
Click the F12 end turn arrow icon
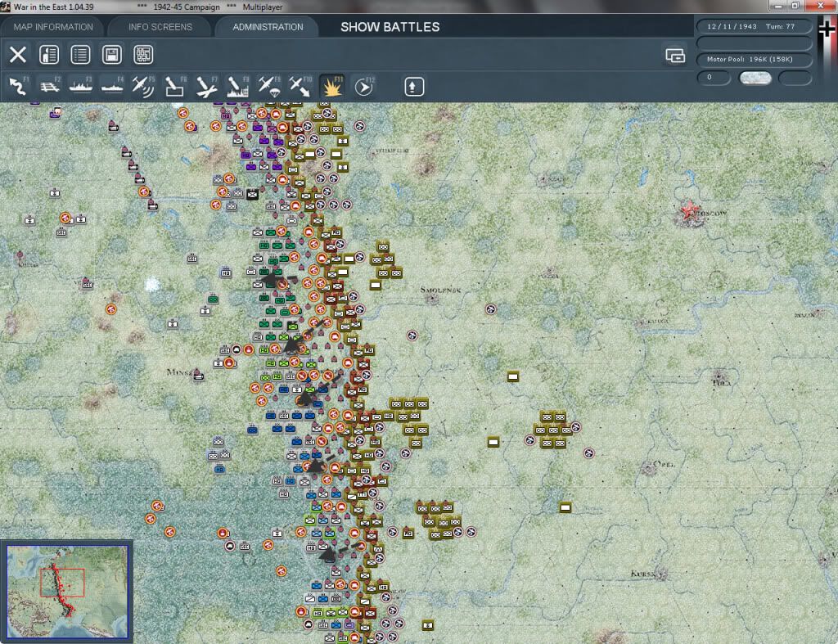pyautogui.click(x=364, y=87)
